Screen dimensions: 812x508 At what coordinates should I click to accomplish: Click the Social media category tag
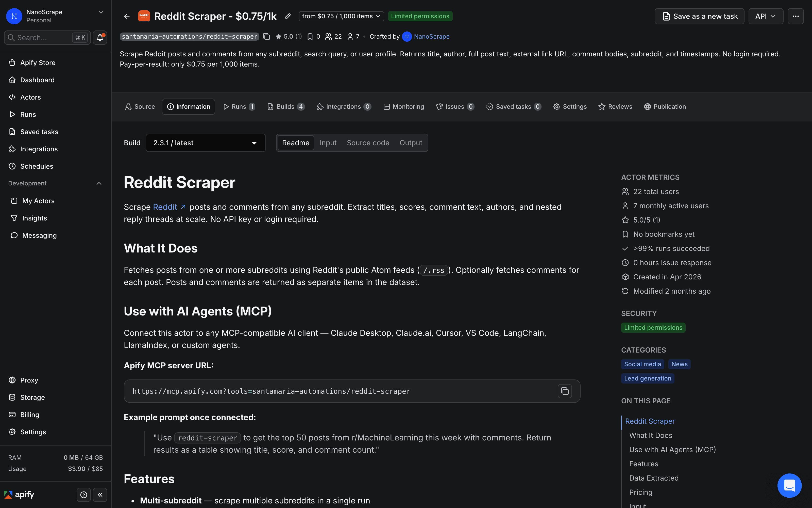click(x=642, y=364)
